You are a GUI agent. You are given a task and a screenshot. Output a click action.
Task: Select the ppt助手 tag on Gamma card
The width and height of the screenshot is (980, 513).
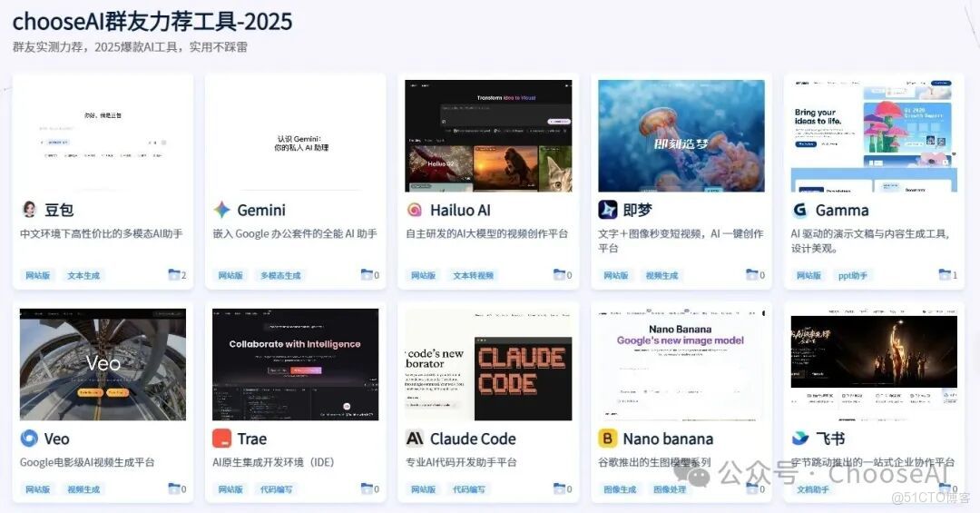[852, 275]
